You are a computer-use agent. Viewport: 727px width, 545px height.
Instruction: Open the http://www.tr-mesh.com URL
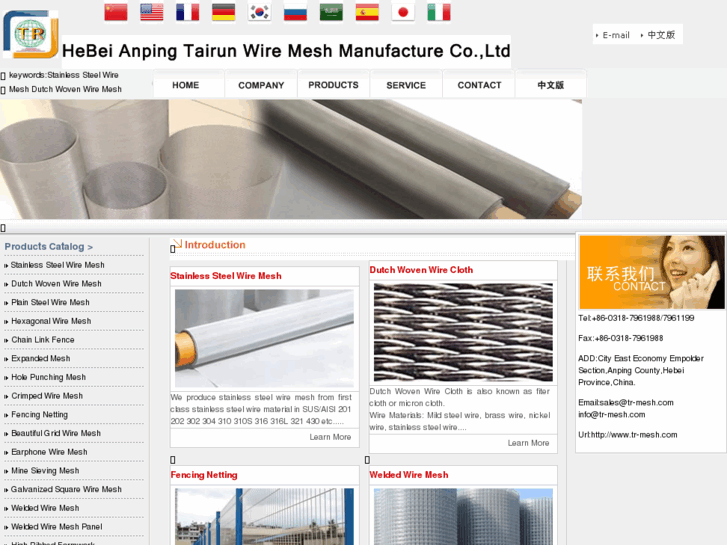634,435
